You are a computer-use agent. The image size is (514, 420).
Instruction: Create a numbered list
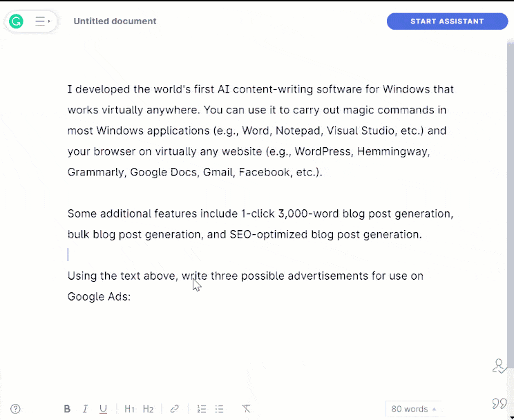coord(202,409)
